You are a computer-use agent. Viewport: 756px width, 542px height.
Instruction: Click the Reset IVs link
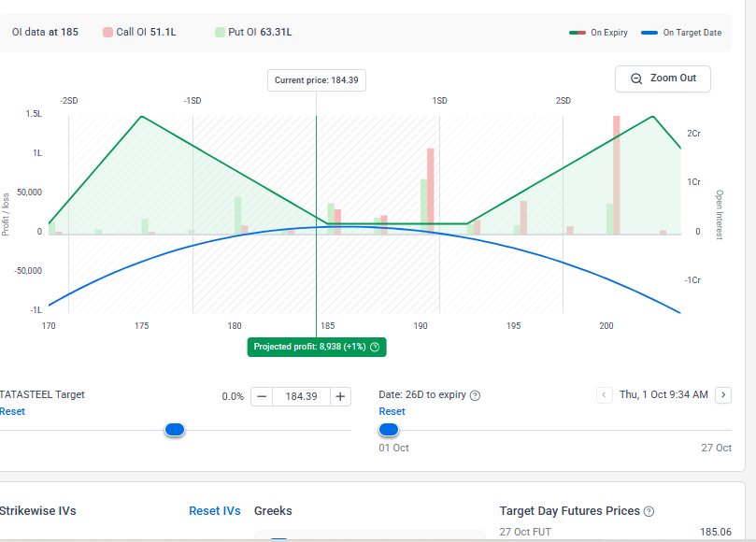point(215,511)
